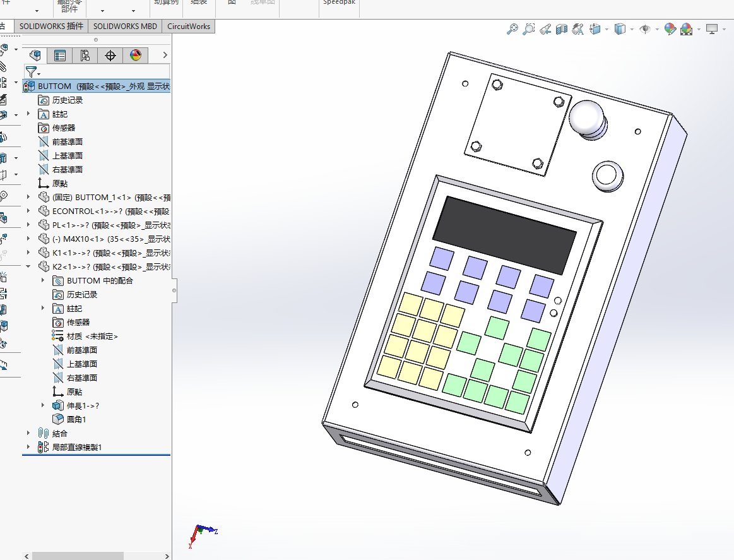Switch to the PropertyManager tab
Screen dimensions: 734x560
pyautogui.click(x=60, y=56)
